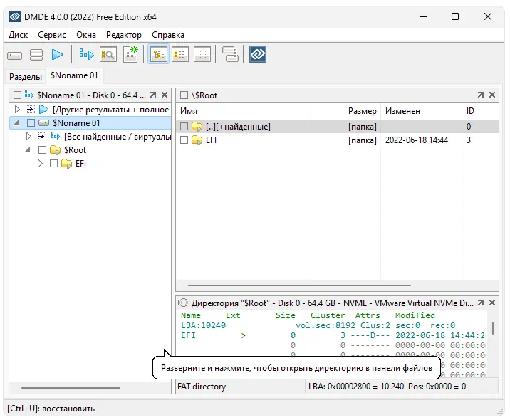Collapse the $Root tree node
Screen dimensions: 510x420
pyautogui.click(x=28, y=150)
